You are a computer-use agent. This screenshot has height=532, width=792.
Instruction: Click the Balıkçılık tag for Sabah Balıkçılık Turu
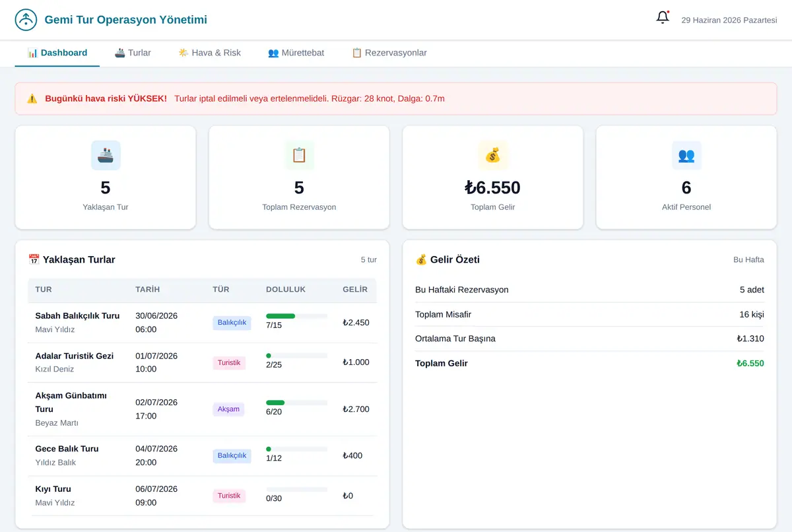coord(232,323)
